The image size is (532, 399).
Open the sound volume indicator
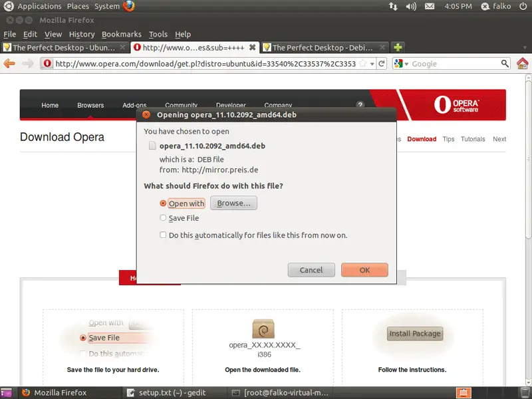(x=411, y=7)
